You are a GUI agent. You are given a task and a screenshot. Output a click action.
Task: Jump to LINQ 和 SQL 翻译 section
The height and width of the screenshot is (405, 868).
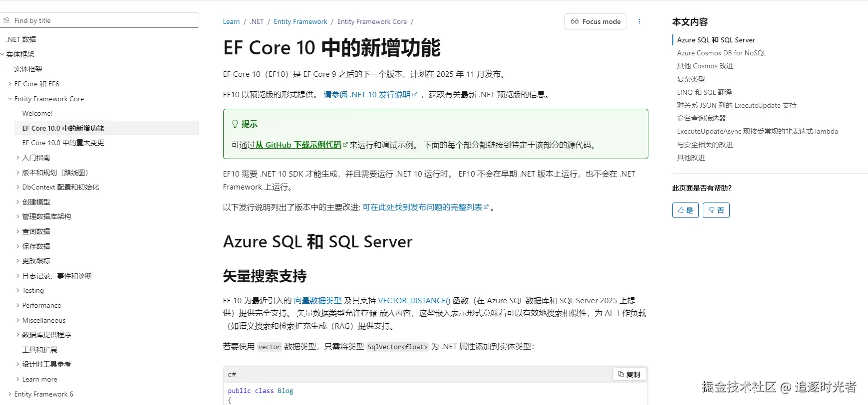(704, 92)
